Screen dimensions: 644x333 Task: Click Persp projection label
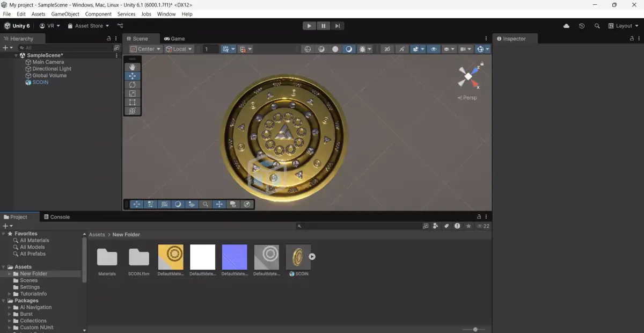(467, 98)
